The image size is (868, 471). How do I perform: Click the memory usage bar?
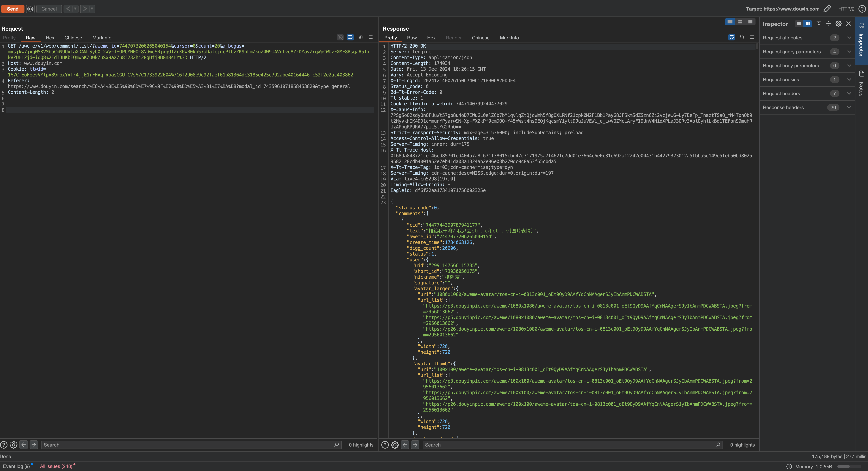849,467
